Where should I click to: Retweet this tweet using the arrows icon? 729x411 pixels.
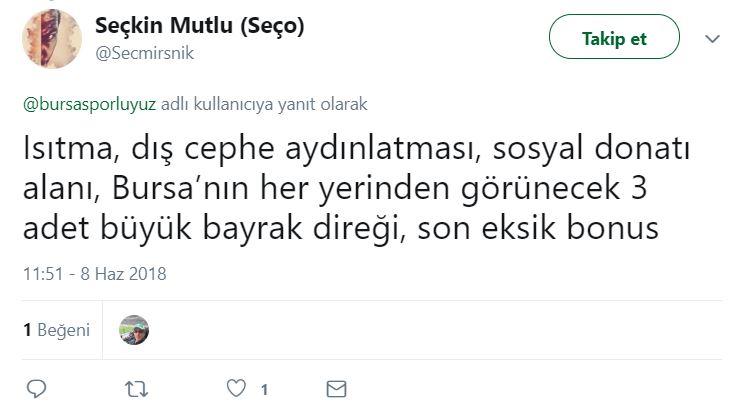point(134,387)
